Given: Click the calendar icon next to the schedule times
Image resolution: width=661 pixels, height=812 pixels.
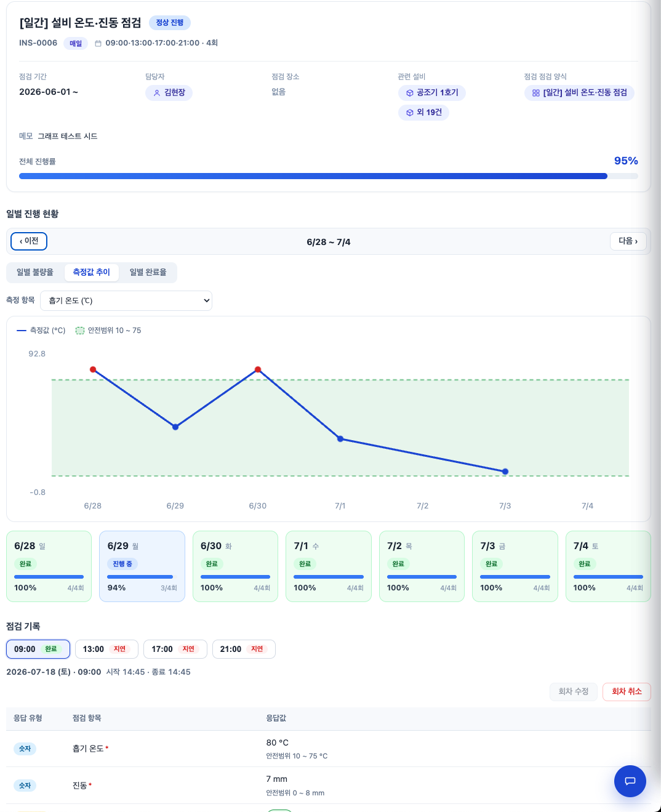Looking at the screenshot, I should (98, 43).
